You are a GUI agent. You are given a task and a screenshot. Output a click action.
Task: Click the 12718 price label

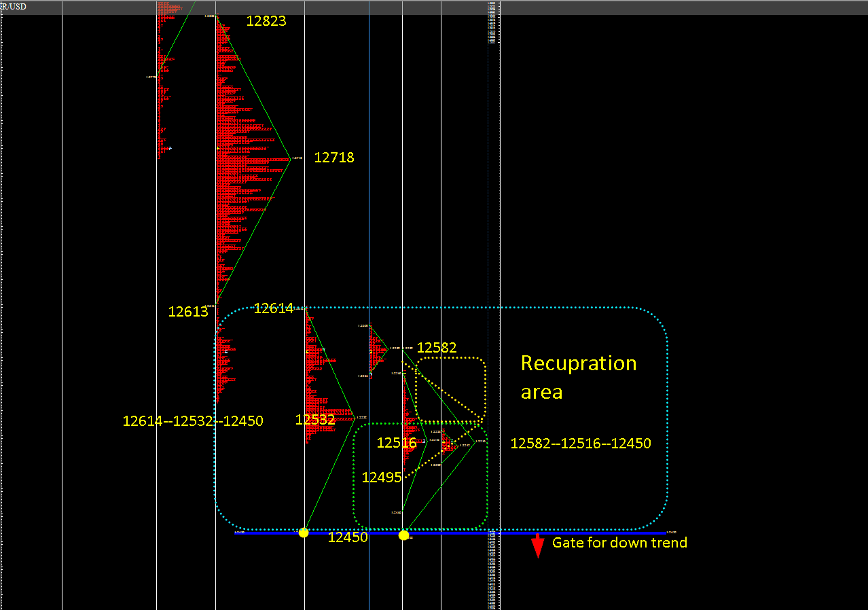pyautogui.click(x=334, y=158)
